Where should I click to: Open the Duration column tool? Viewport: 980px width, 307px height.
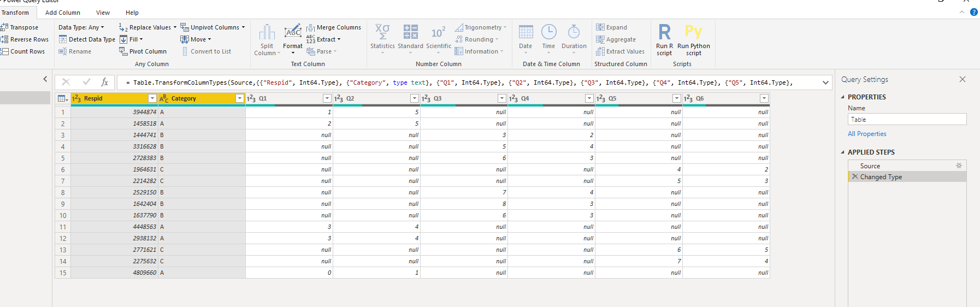click(x=574, y=38)
